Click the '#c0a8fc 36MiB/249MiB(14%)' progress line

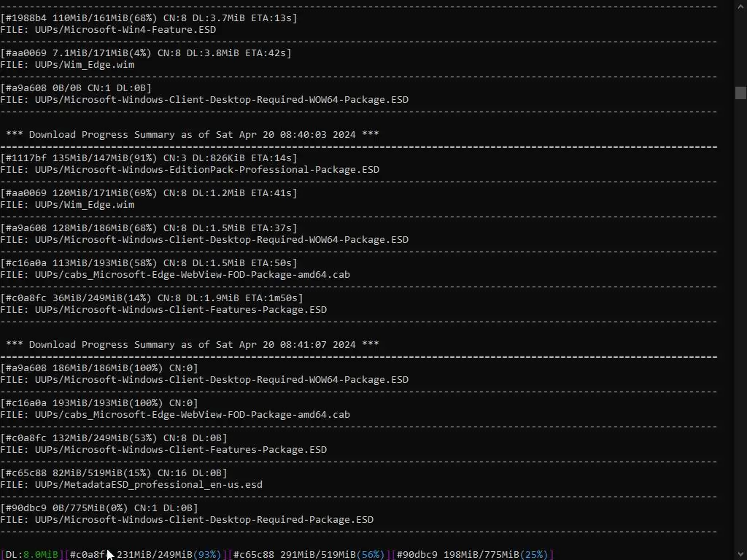152,298
